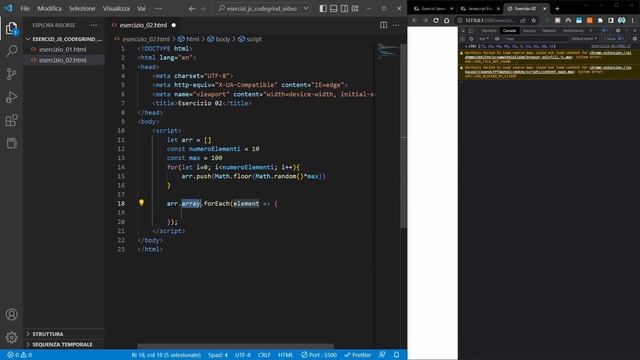This screenshot has height=360, width=640.
Task: Open the console context top dropdown
Action: 484,39
